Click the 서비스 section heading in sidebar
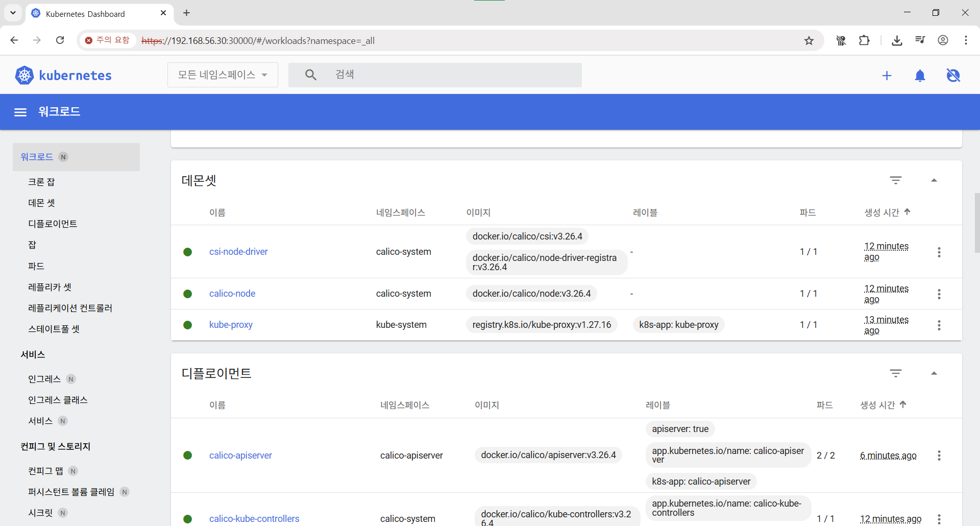 tap(33, 354)
